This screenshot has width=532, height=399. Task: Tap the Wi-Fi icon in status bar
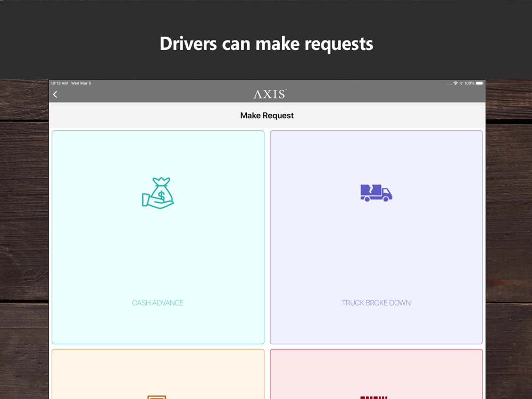[456, 83]
